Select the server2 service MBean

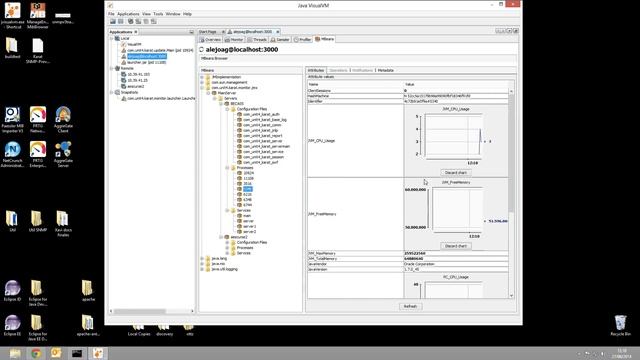249,231
